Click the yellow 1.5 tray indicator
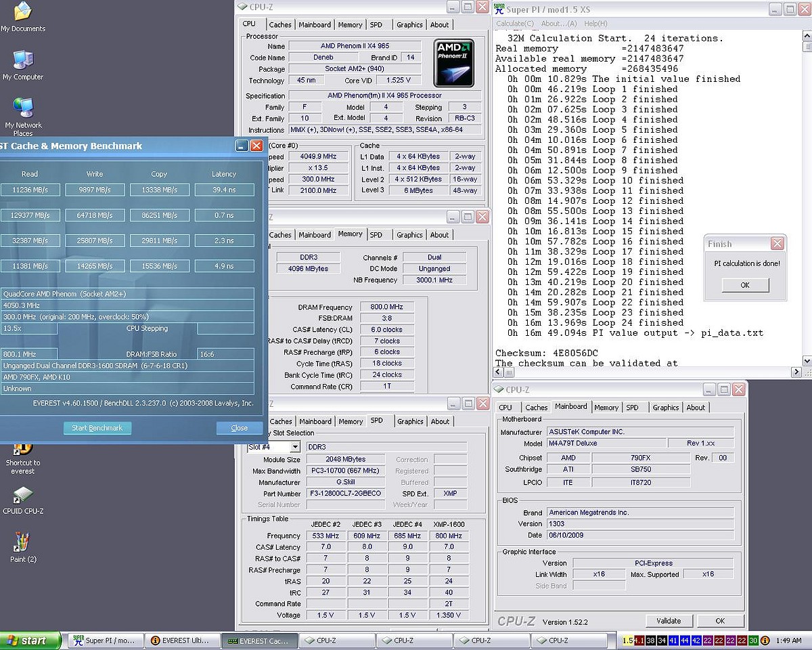Screen dimensions: 812x650 (627, 640)
